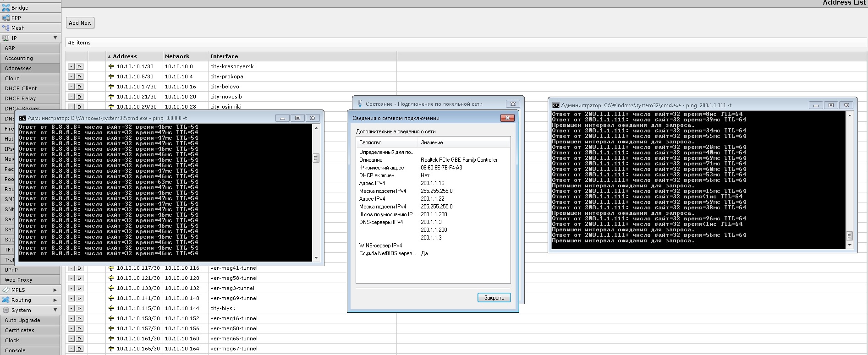Open UPnP in the sidebar
Screen dimensions: 868x355
pyautogui.click(x=30, y=270)
